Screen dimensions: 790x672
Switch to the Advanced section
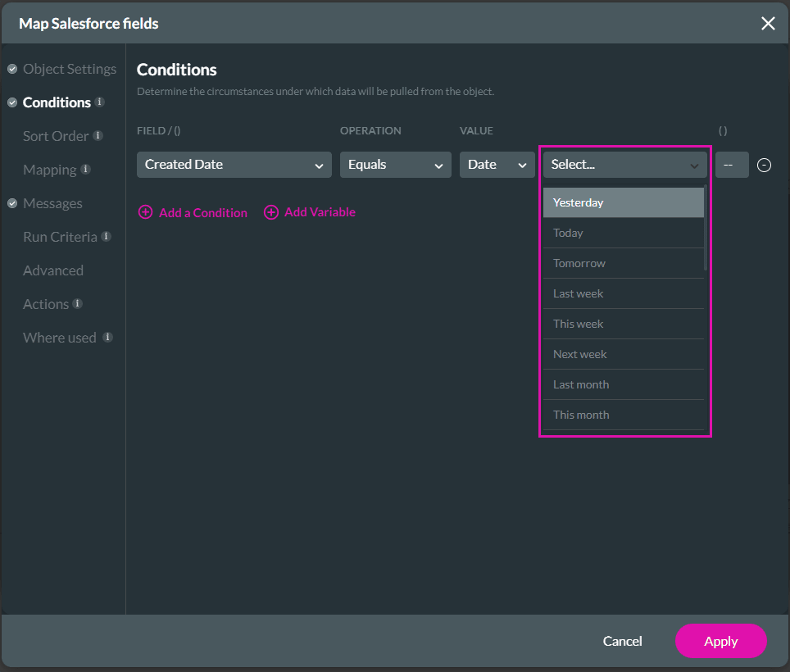click(x=53, y=270)
